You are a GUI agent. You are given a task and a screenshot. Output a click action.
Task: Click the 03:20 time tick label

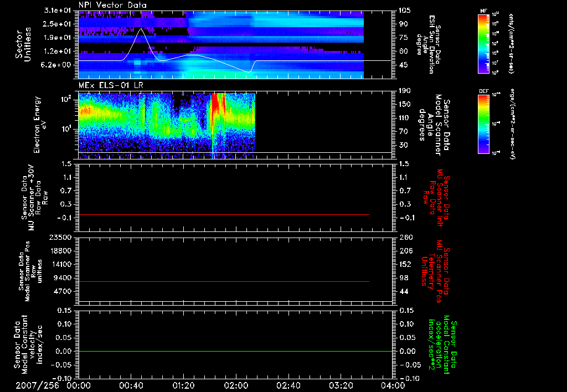coord(341,386)
